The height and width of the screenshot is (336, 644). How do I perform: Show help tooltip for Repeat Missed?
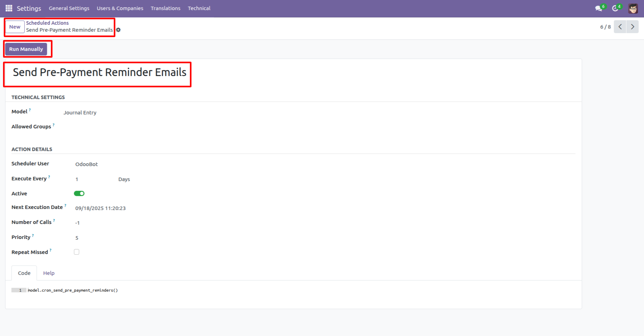pyautogui.click(x=50, y=251)
